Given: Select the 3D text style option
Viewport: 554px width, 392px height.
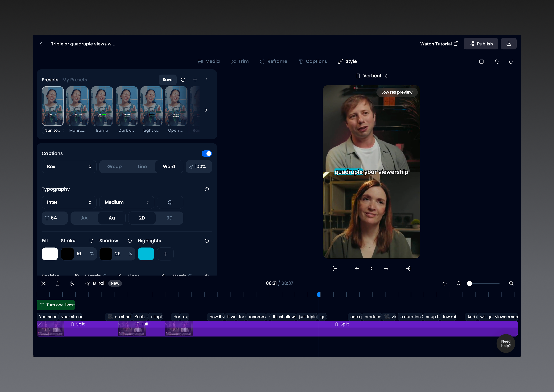Looking at the screenshot, I should (169, 218).
